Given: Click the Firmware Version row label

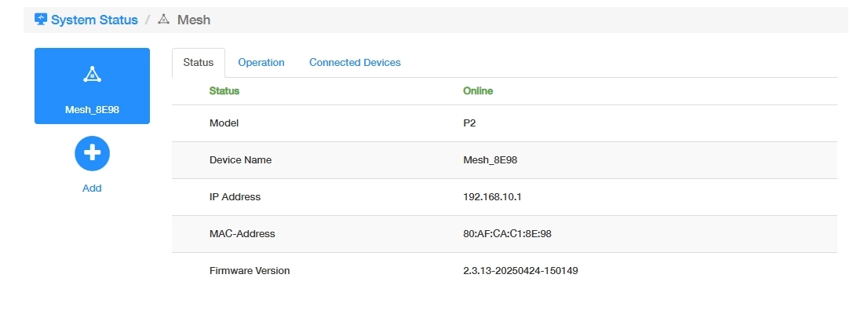Looking at the screenshot, I should tap(250, 271).
